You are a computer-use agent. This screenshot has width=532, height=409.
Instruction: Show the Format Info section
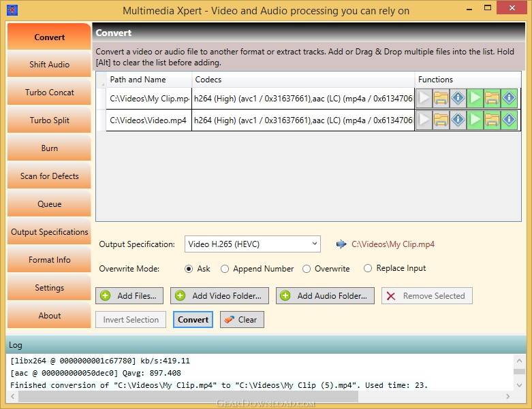click(49, 259)
